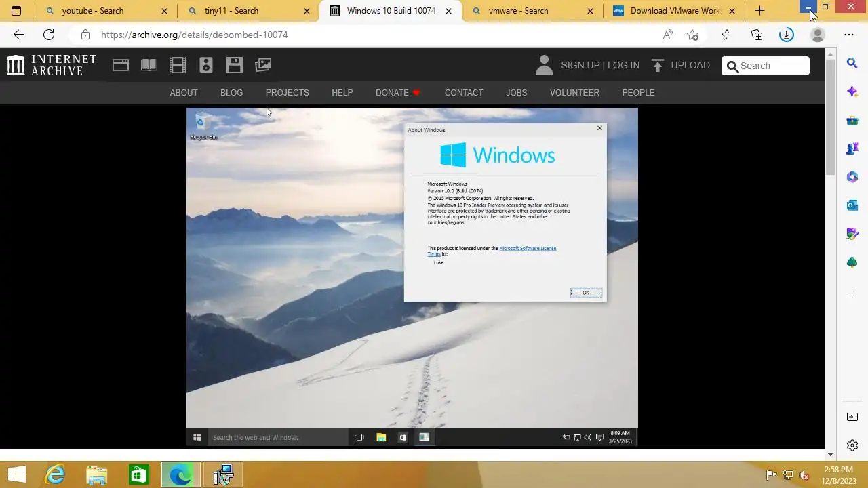
Task: Click the scrollbar down arrow
Action: click(x=830, y=455)
